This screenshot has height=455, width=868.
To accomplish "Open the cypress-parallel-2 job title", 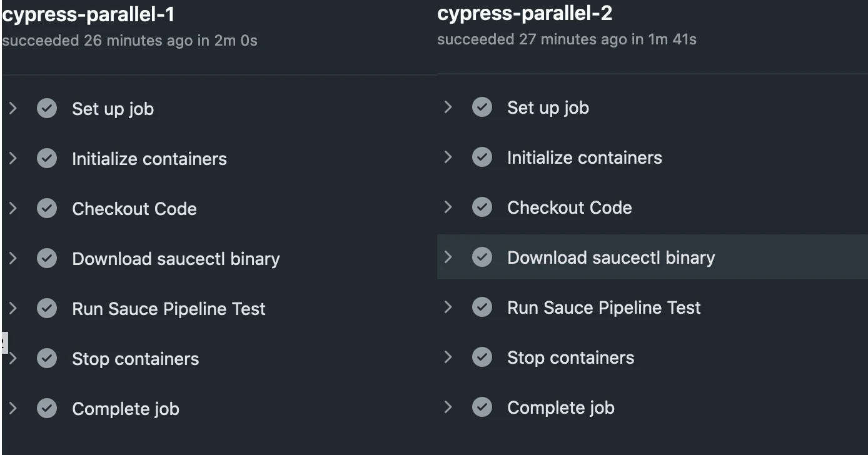I will [x=525, y=12].
